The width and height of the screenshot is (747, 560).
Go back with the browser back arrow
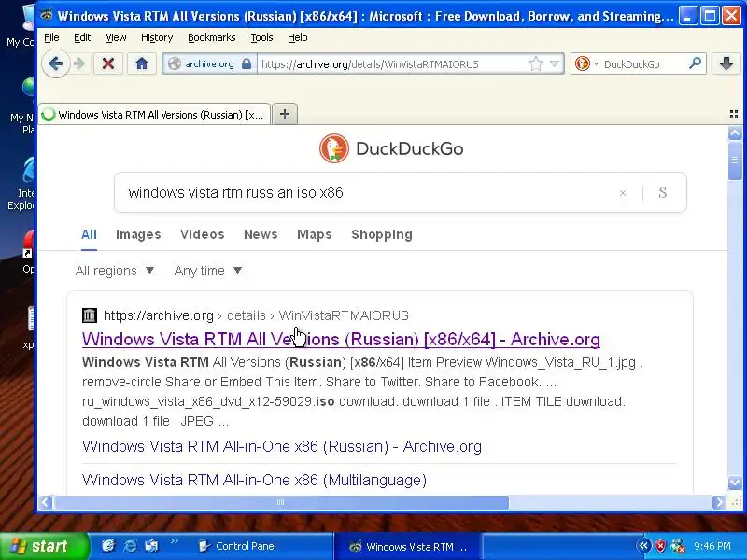point(56,63)
